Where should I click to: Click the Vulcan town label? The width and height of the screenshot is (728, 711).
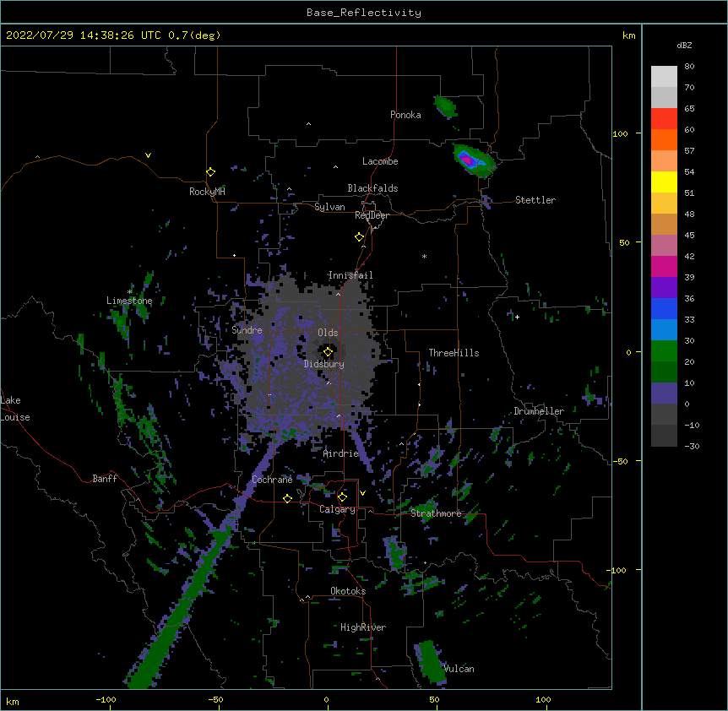click(x=459, y=669)
